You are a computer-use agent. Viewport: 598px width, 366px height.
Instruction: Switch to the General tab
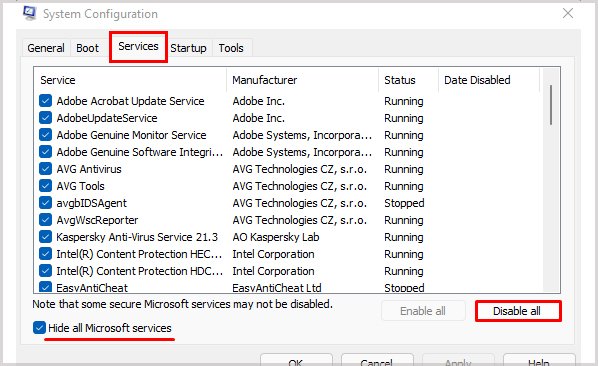[x=46, y=48]
